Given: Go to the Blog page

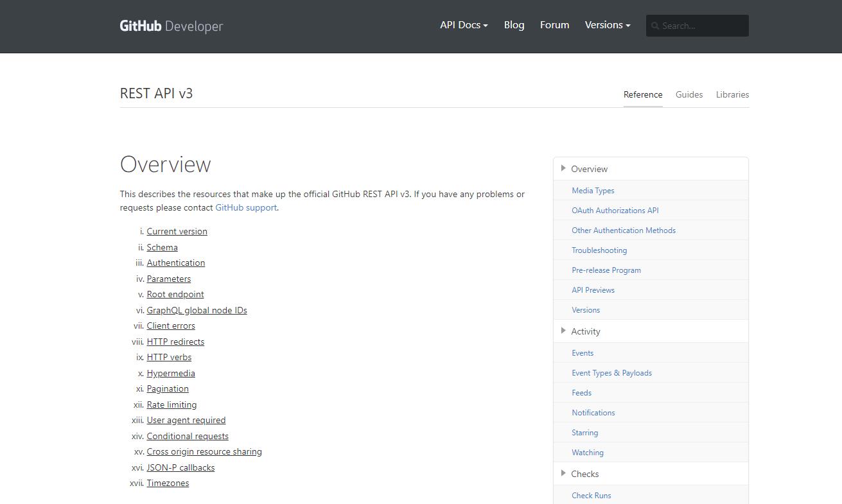Looking at the screenshot, I should pos(514,25).
